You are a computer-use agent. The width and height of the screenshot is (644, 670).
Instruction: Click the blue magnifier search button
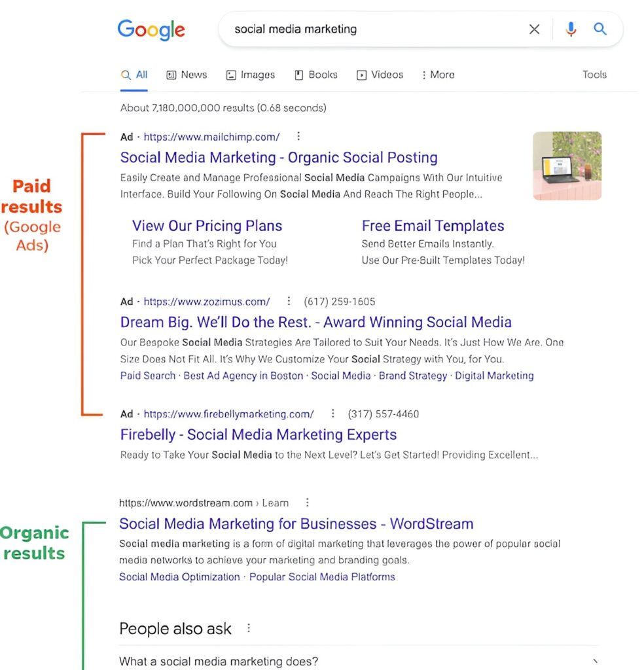click(600, 29)
